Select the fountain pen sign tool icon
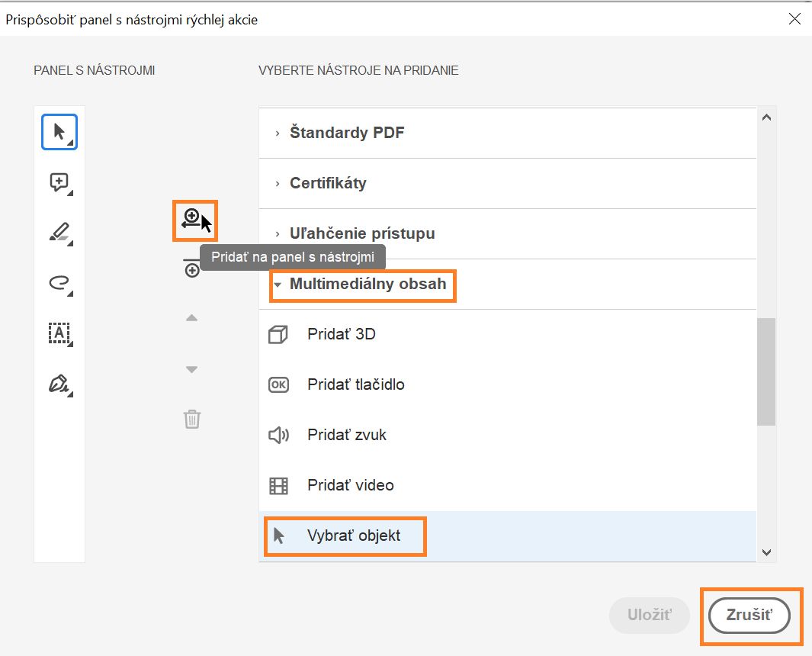The height and width of the screenshot is (656, 812). (x=59, y=384)
